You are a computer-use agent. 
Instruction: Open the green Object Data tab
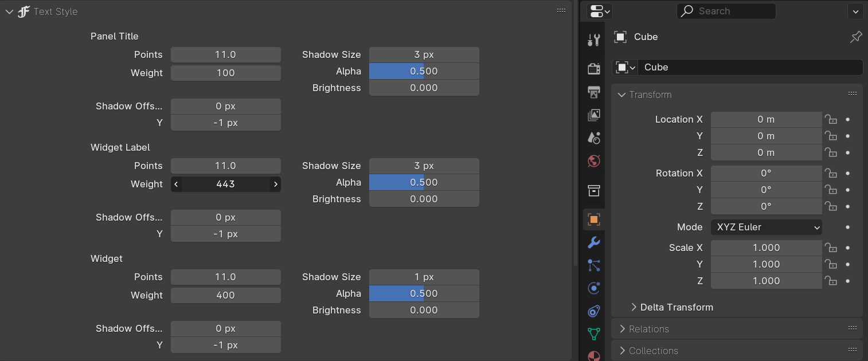pyautogui.click(x=594, y=334)
